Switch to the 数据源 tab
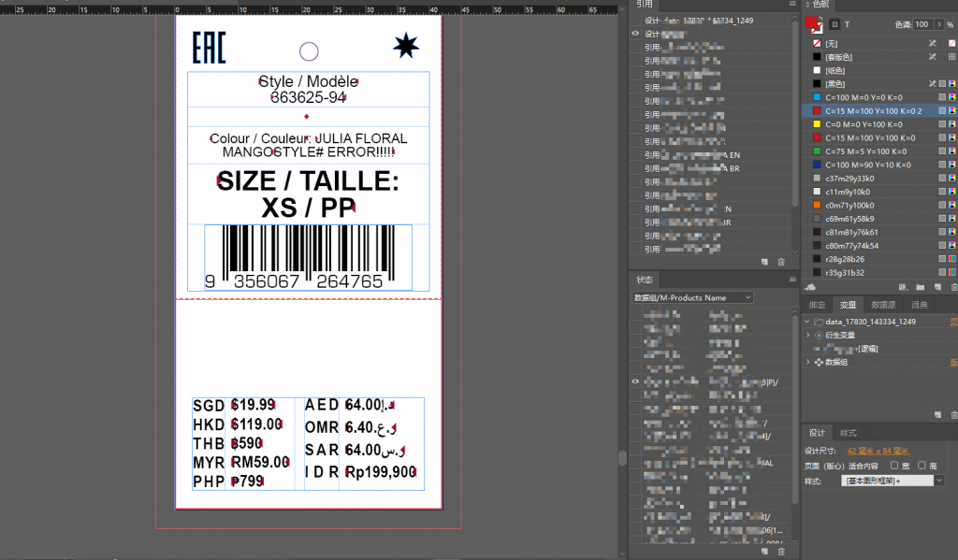Viewport: 958px width, 560px height. [x=883, y=305]
